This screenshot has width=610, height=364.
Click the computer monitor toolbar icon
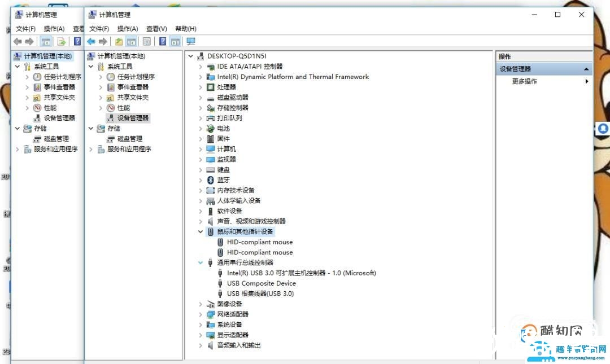coord(190,41)
